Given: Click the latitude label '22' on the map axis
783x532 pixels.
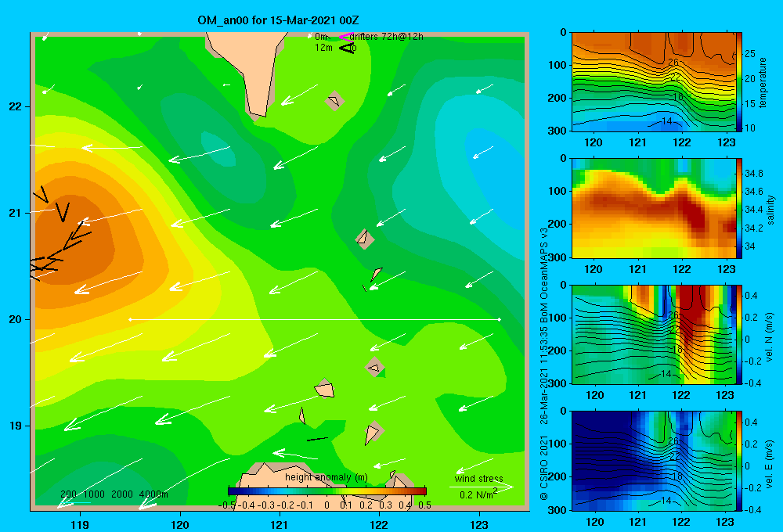Looking at the screenshot, I should point(16,106).
